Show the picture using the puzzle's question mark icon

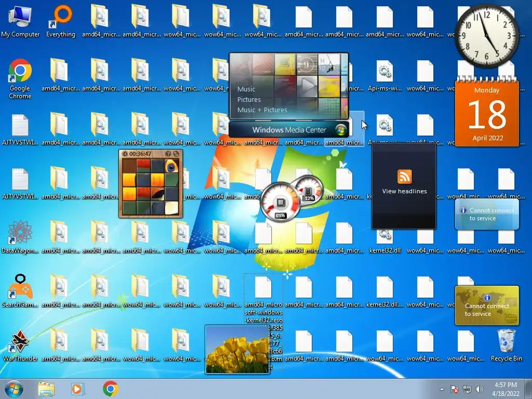coord(168,154)
